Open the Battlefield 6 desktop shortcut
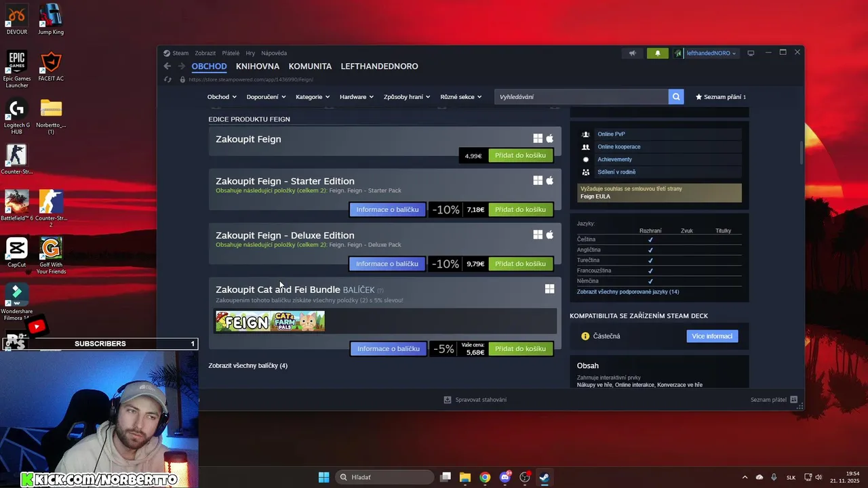The height and width of the screenshot is (488, 868). [16, 206]
